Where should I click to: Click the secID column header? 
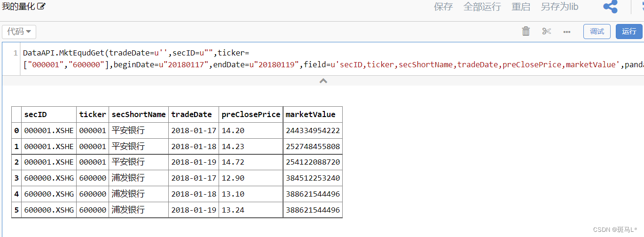(x=49, y=115)
